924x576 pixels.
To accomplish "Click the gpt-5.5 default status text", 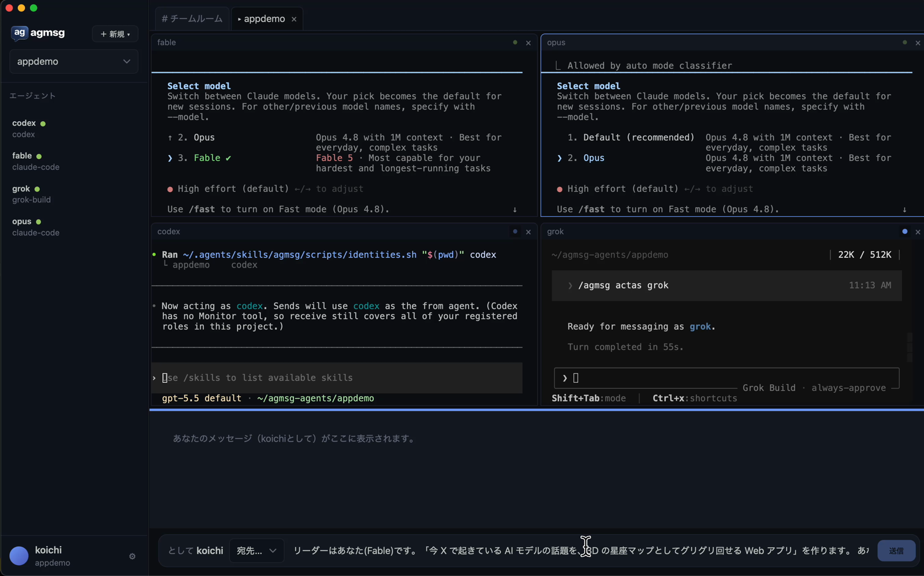I will pyautogui.click(x=202, y=398).
